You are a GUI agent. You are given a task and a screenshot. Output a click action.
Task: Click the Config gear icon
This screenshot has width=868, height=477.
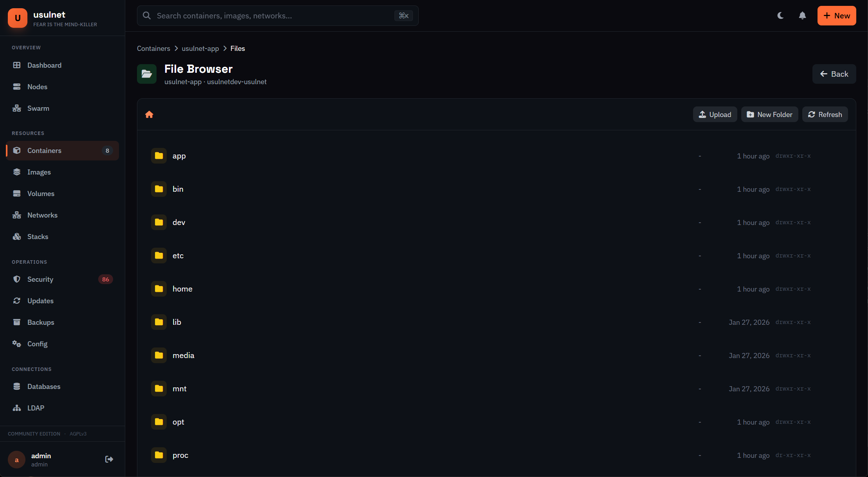coord(17,344)
